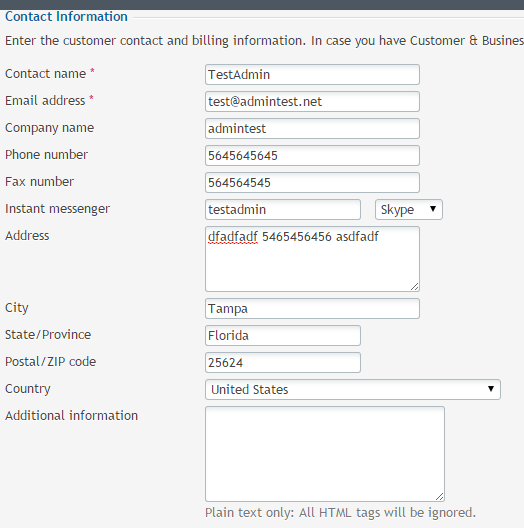Click the City field containing Tampa

coord(312,308)
